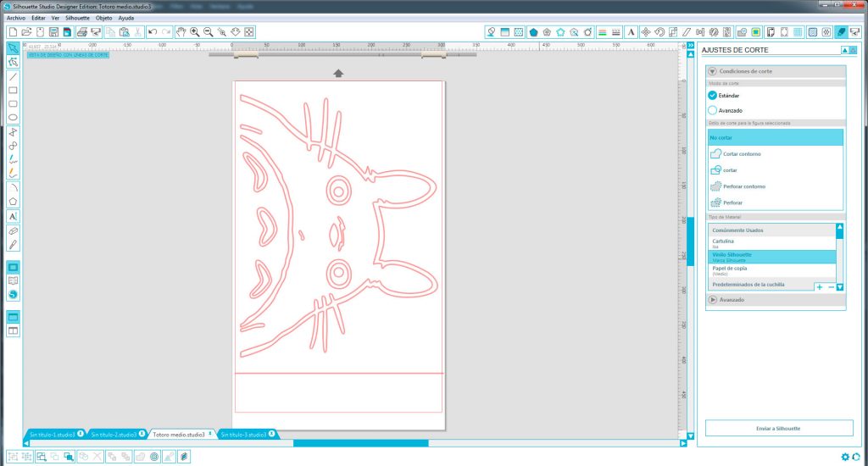Choose the No cortar cut style

point(776,137)
